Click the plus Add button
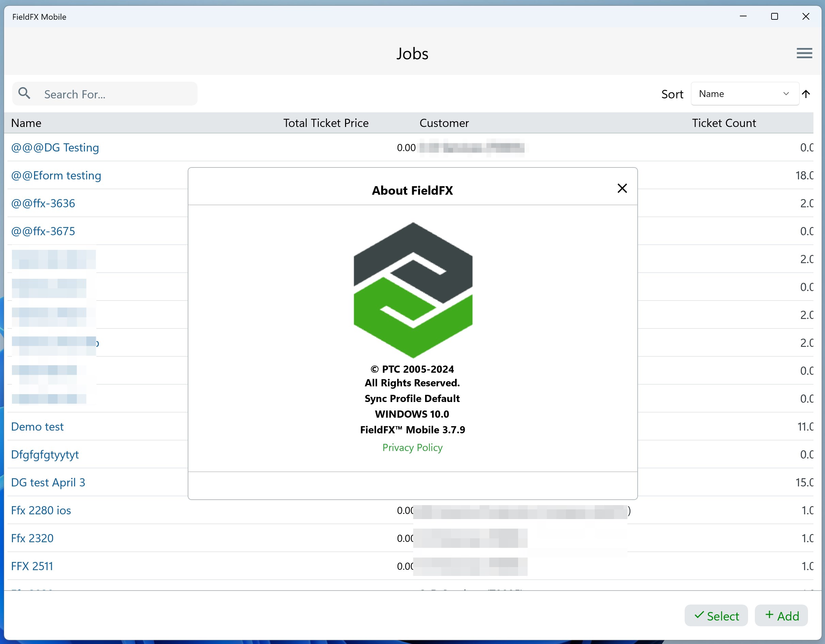825x644 pixels. (x=781, y=616)
